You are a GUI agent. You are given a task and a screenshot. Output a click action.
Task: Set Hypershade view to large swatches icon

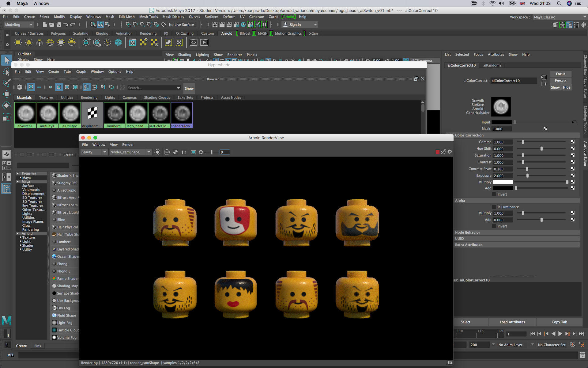(x=75, y=87)
